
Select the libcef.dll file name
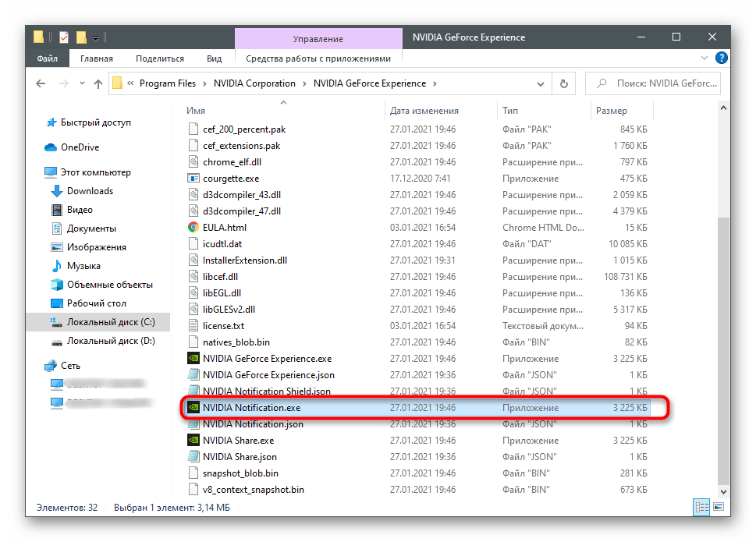(x=220, y=277)
